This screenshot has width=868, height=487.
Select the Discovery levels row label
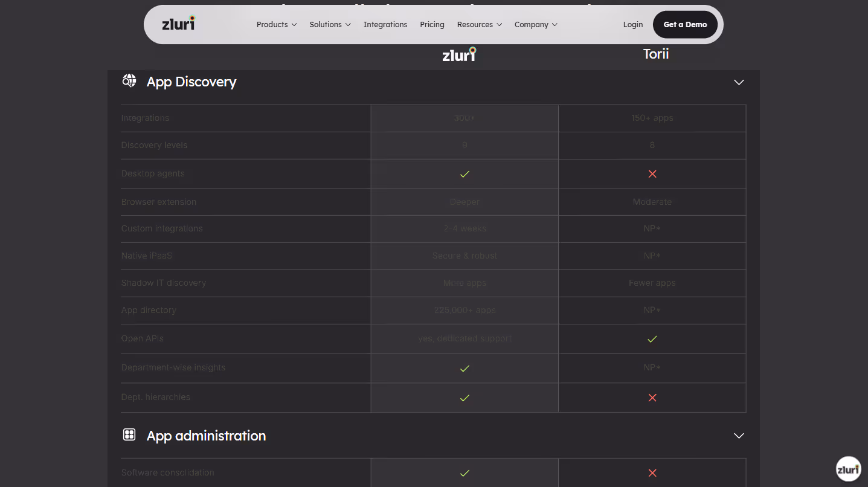click(x=154, y=145)
